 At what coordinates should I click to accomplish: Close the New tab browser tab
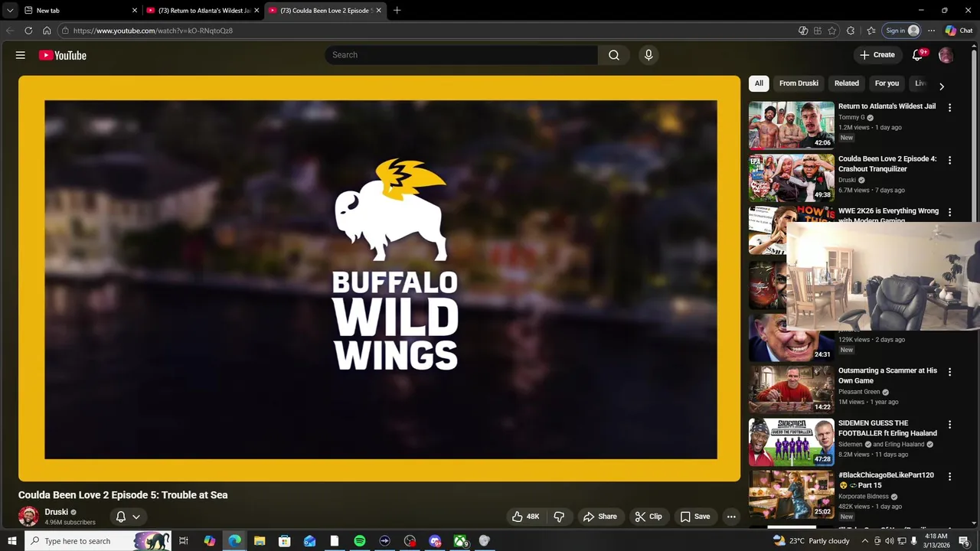tap(135, 11)
